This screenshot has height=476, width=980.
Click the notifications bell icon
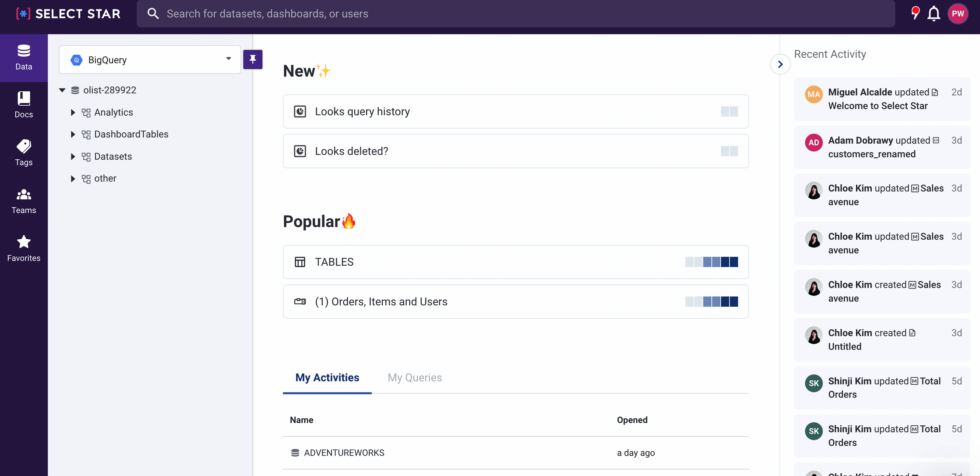pos(933,14)
